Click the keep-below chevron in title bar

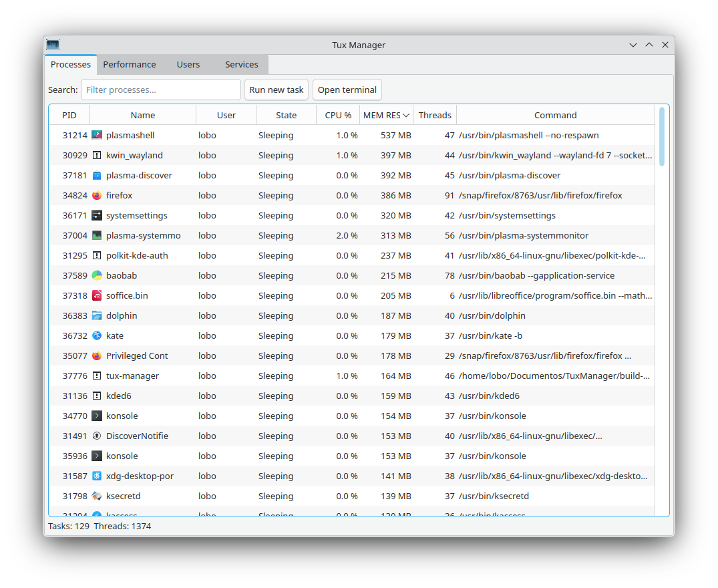(x=633, y=45)
